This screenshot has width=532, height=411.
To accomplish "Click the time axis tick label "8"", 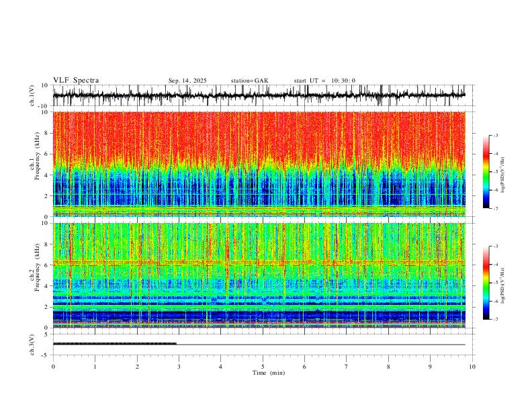I will click(x=388, y=367).
